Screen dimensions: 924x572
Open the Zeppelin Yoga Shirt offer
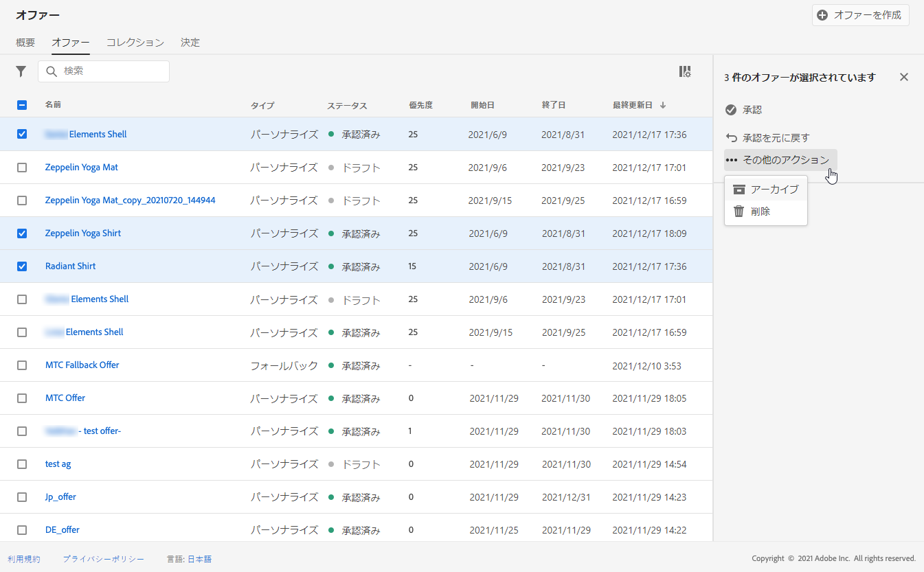pyautogui.click(x=83, y=233)
